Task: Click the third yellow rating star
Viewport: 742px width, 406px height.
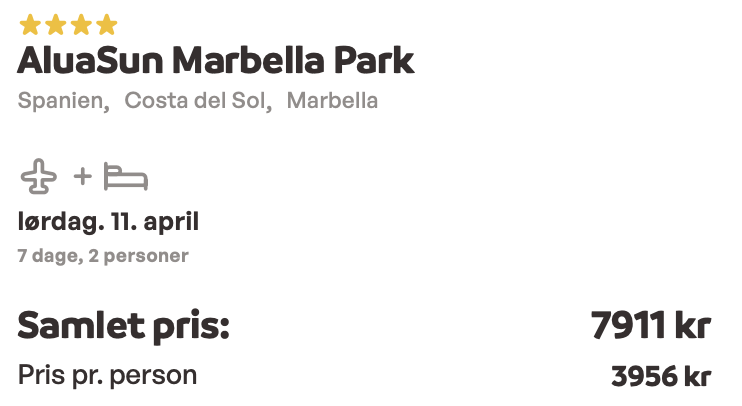Action: click(x=81, y=25)
